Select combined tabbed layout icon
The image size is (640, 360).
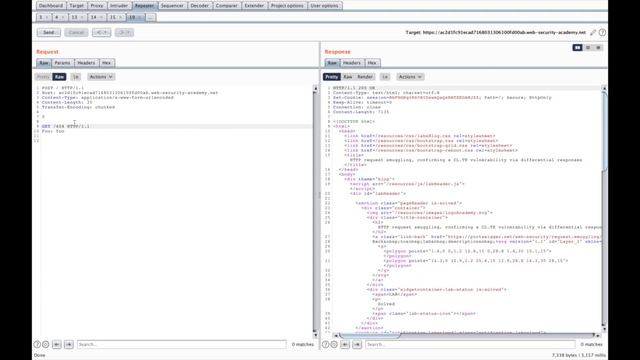(598, 48)
